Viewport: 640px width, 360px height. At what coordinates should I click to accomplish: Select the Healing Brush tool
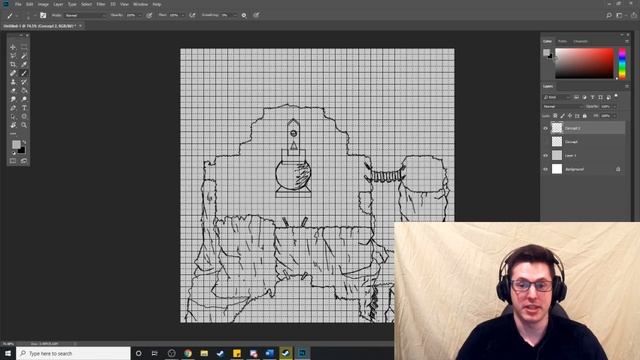[13, 73]
